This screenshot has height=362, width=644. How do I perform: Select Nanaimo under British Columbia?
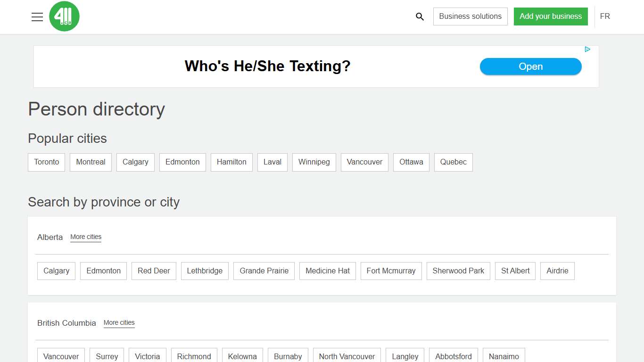(x=504, y=356)
